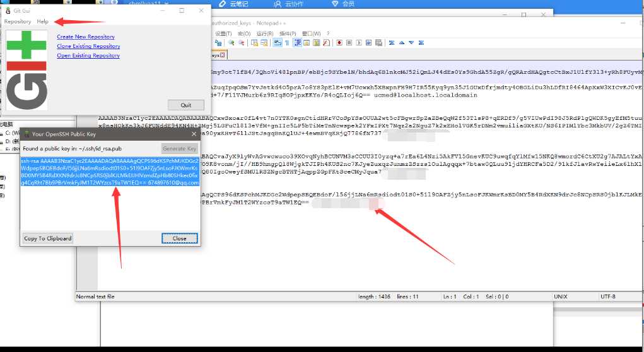Click the Git Gui logo image
The height and width of the screenshot is (352, 644).
click(26, 70)
